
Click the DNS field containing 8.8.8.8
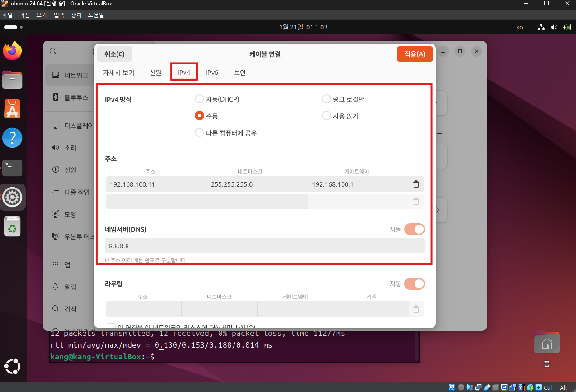[265, 246]
